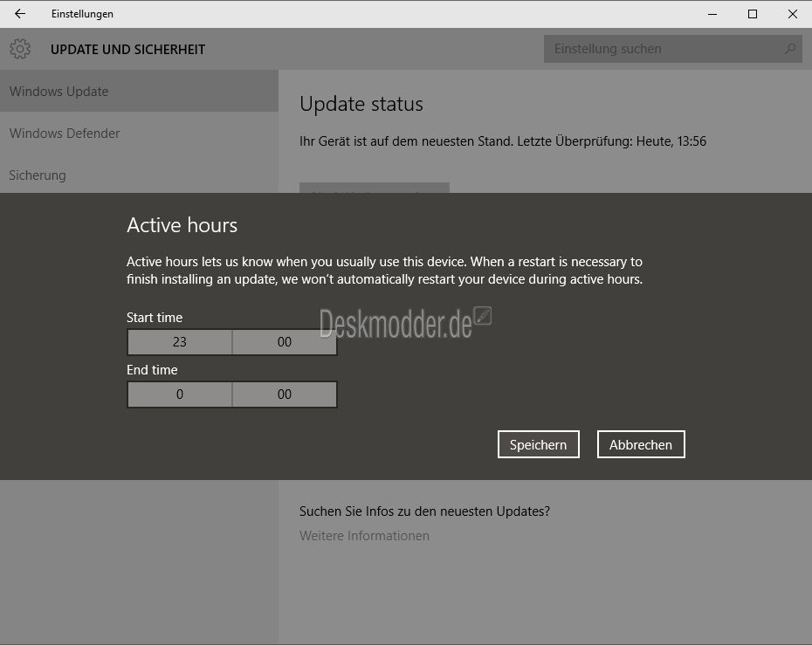Click 'Einstellungen' window title text
This screenshot has width=812, height=645.
82,14
